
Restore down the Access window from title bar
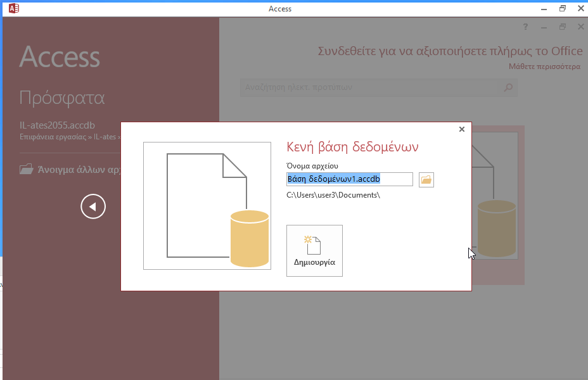[562, 9]
